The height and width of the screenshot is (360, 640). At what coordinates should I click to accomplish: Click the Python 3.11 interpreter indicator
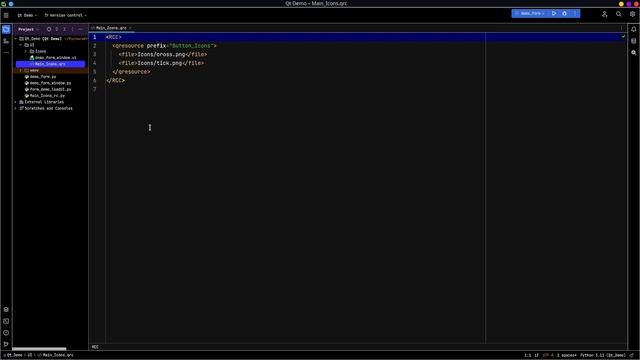coord(603,355)
